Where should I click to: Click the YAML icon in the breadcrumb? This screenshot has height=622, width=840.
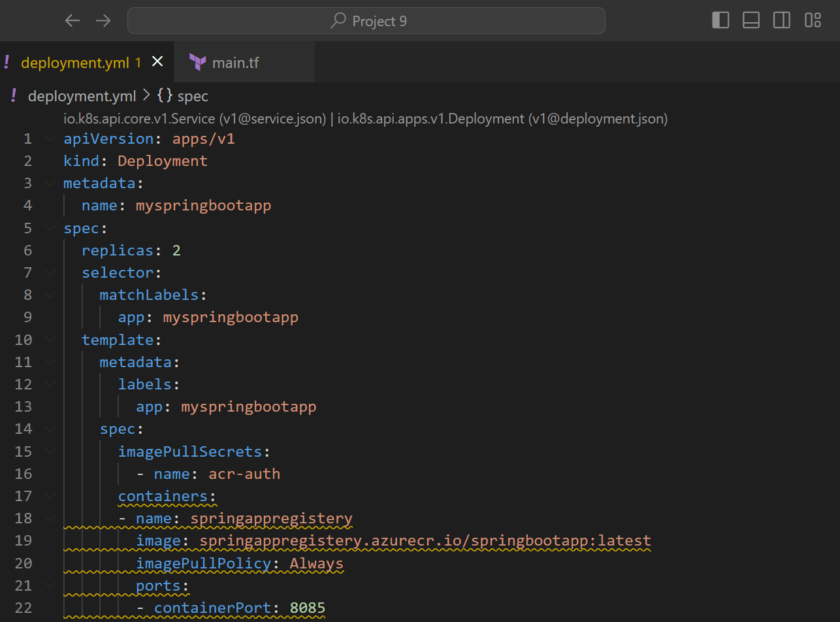[x=14, y=96]
